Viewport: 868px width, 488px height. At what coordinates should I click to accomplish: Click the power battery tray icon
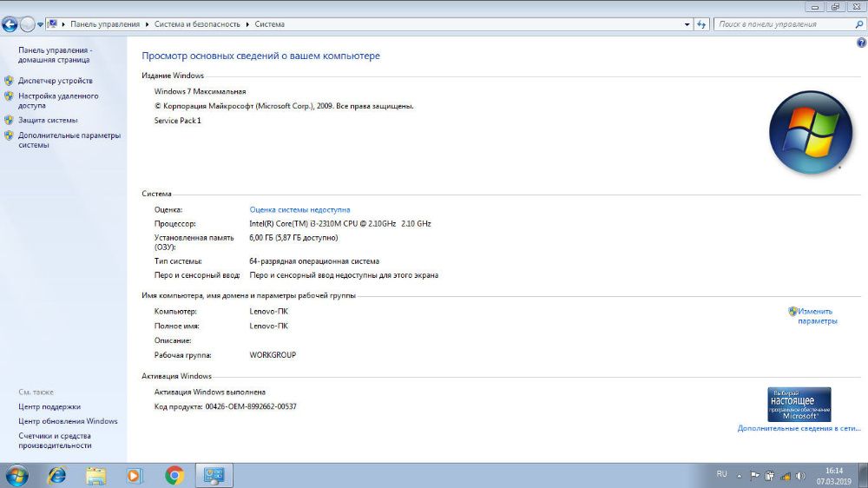pyautogui.click(x=769, y=476)
